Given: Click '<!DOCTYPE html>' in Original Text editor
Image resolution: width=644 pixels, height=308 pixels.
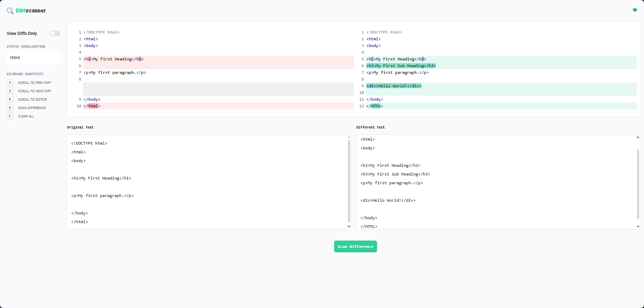Looking at the screenshot, I should (x=89, y=143).
